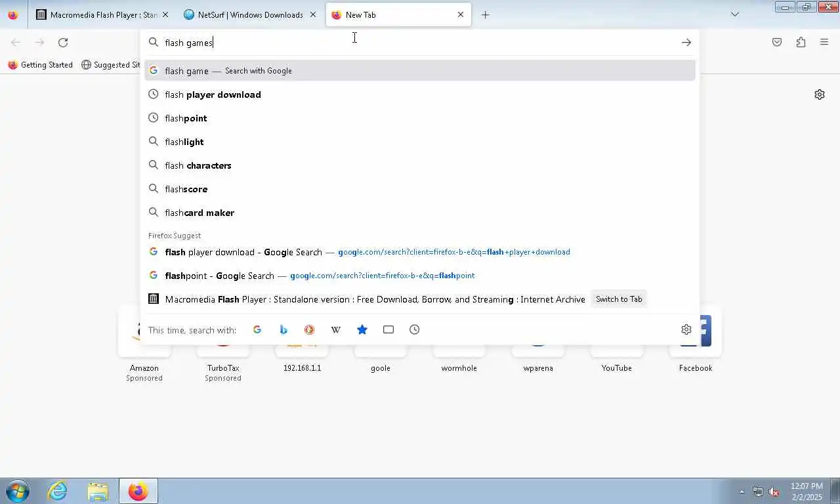Choose the 'flashcard maker' suggestion
This screenshot has height=504, width=840.
[x=420, y=213]
